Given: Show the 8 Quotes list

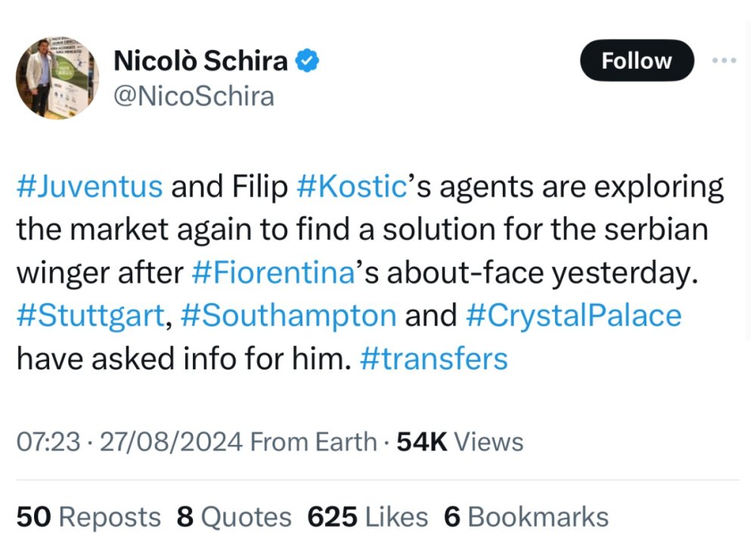Looking at the screenshot, I should coord(234,517).
